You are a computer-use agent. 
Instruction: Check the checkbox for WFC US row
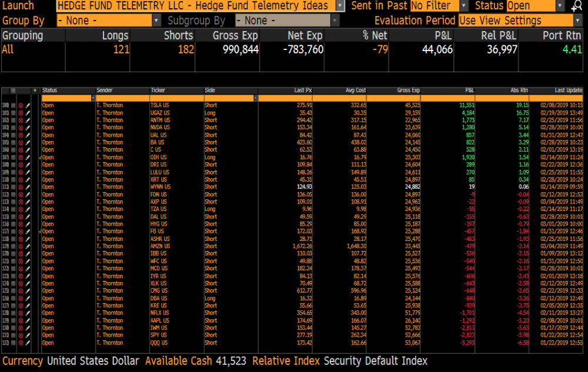point(13,262)
